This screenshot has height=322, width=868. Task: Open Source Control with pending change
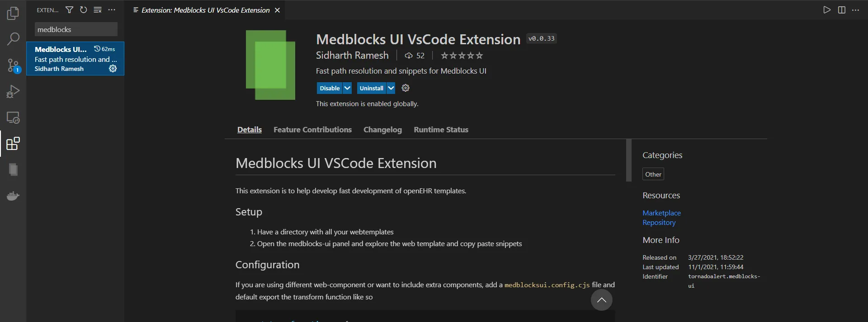click(13, 65)
